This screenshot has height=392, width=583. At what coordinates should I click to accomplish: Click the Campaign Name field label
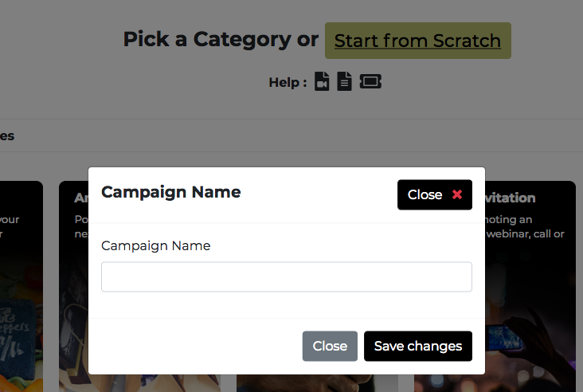click(x=156, y=245)
